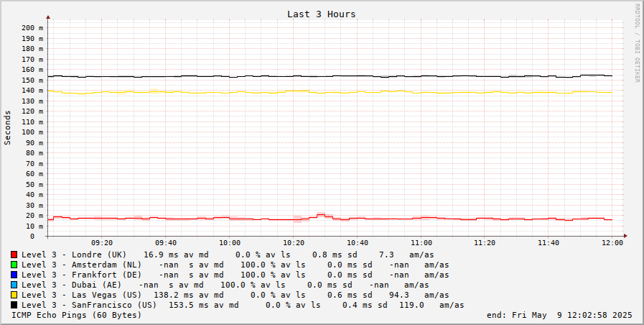Screen dimensions: 644x325
Task: Click the 'Seconds' y-axis label
Action: tap(7, 127)
